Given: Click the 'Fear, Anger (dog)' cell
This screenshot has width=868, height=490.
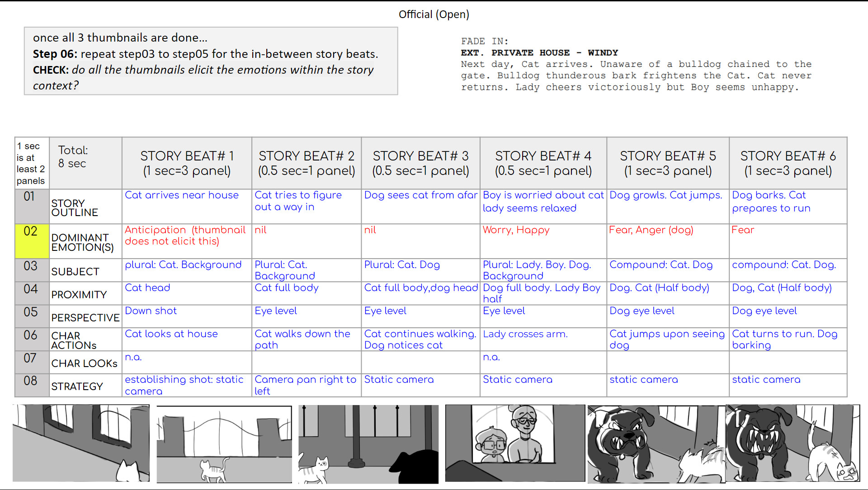Looking at the screenshot, I should 651,230.
